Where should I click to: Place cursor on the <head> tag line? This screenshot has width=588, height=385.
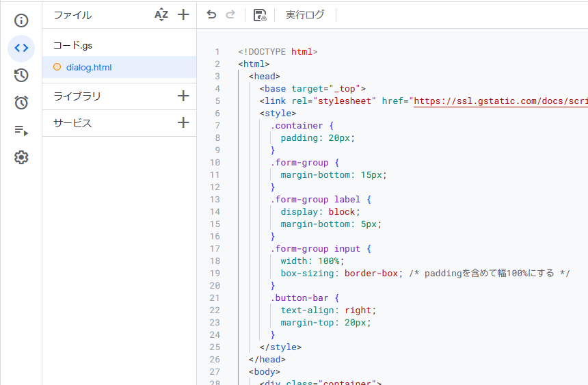pos(265,76)
